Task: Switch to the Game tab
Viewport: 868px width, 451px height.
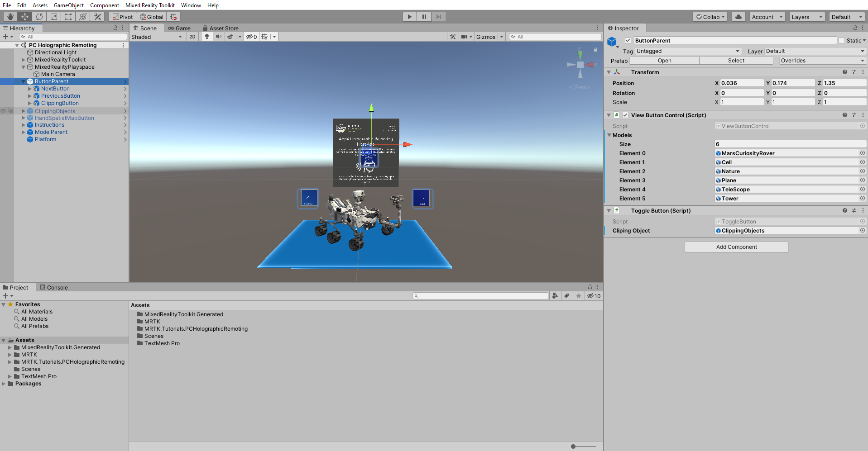Action: click(179, 28)
